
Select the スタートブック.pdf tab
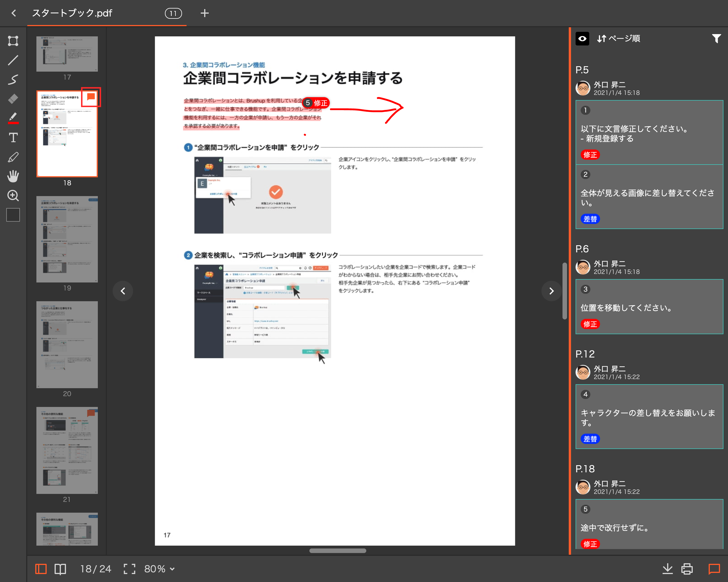72,13
